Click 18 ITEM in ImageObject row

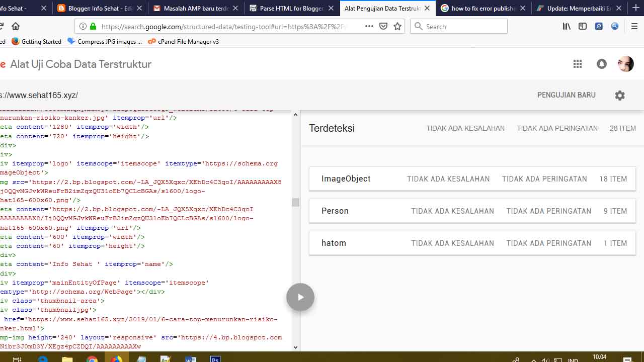pos(613,178)
